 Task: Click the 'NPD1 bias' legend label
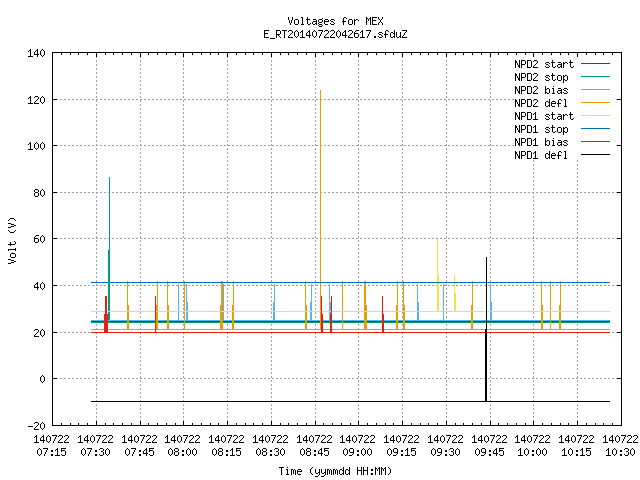pyautogui.click(x=541, y=142)
